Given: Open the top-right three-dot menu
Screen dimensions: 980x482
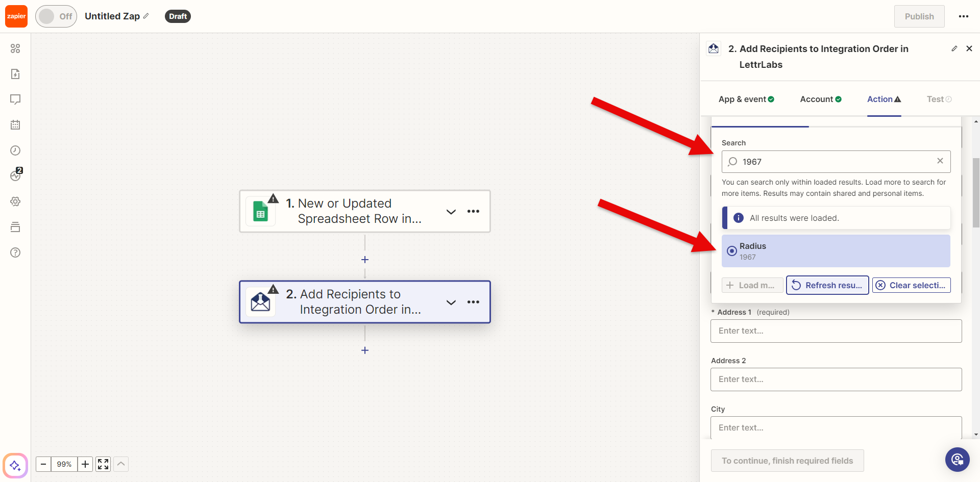Looking at the screenshot, I should pos(964,16).
